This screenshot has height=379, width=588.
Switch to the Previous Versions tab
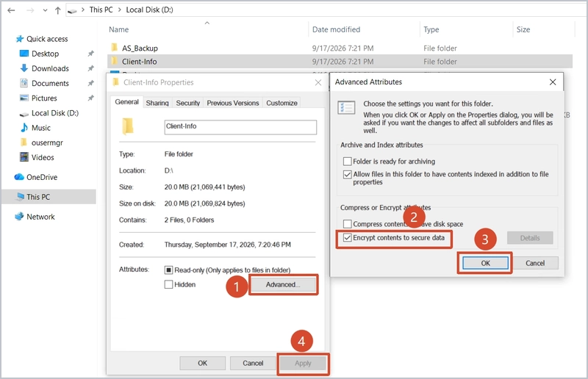(233, 103)
